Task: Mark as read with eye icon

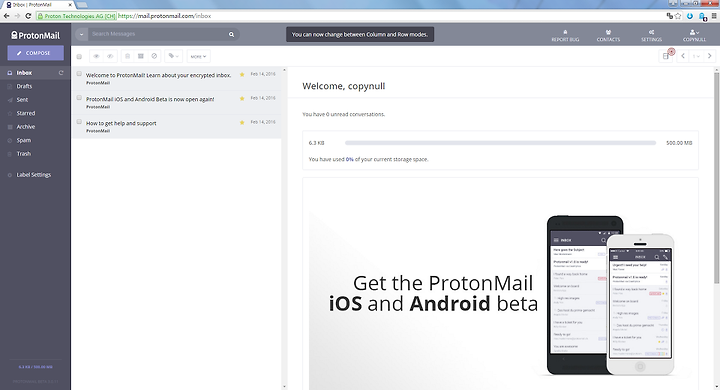Action: coord(96,56)
